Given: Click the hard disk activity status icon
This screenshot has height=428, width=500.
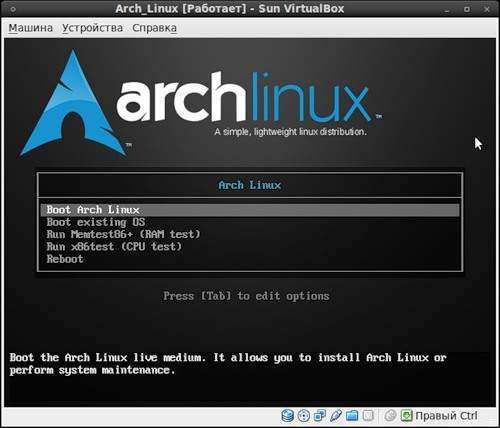Looking at the screenshot, I should click(287, 416).
